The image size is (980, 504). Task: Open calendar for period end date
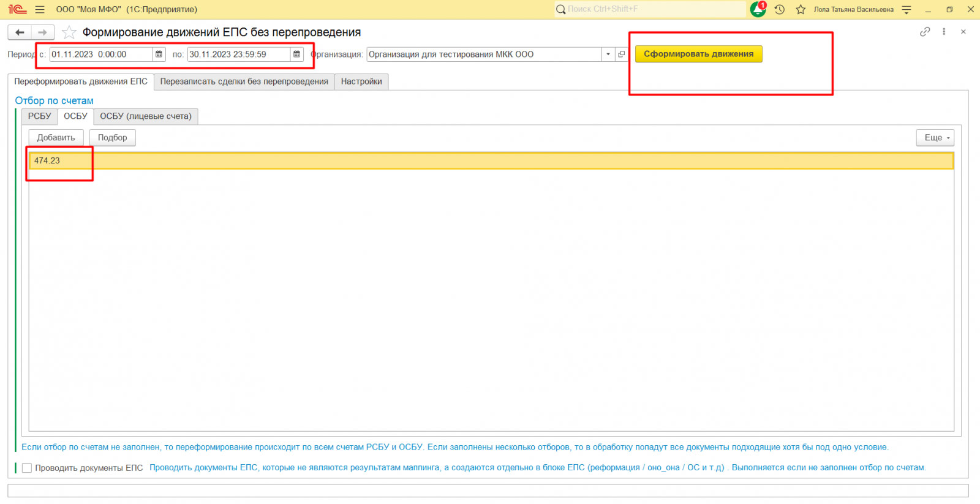[x=296, y=55]
